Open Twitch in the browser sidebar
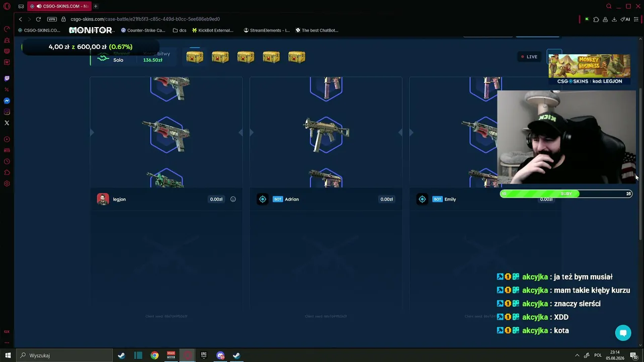The image size is (644, 362). click(x=7, y=78)
